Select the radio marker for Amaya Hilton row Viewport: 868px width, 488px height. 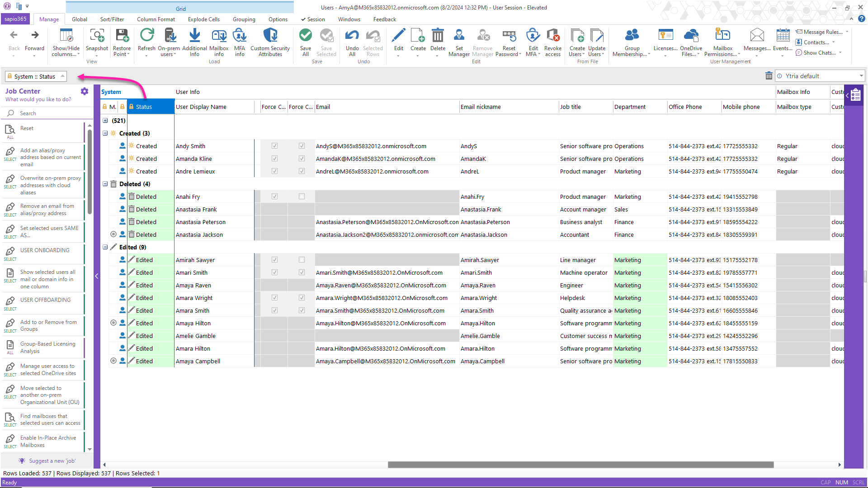coord(113,323)
